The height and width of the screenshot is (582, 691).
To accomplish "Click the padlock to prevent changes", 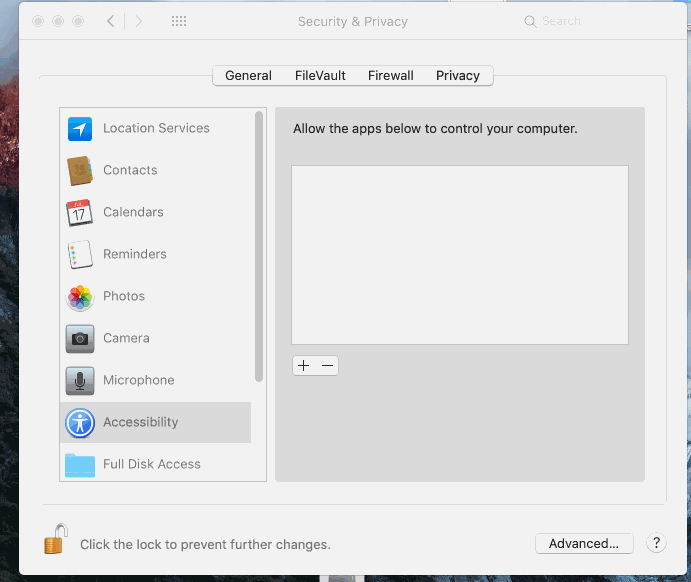I will click(56, 539).
